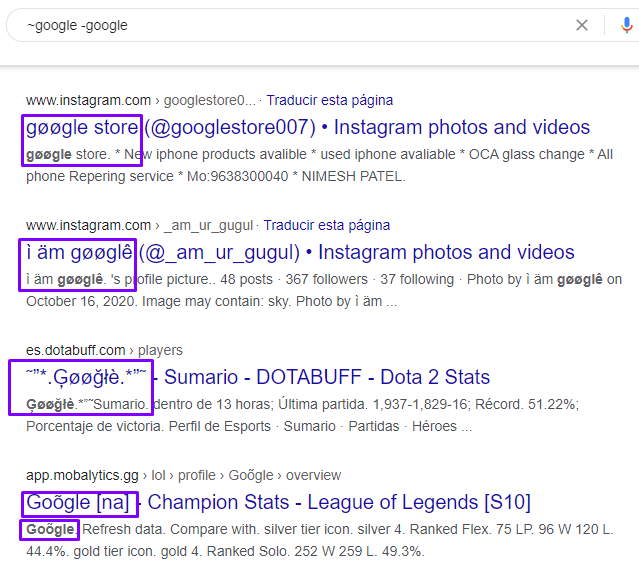The height and width of the screenshot is (578, 639).
Task: Clear the search query with the X icon
Action: pyautogui.click(x=582, y=25)
